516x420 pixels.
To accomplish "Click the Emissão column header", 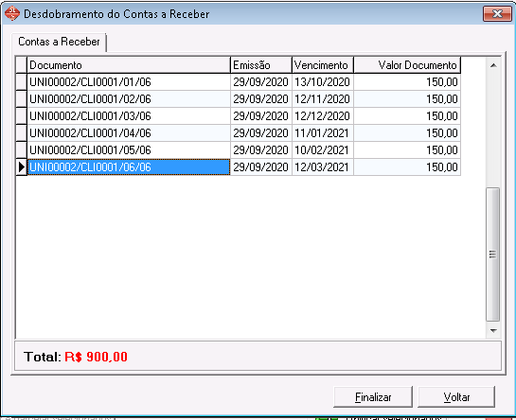I will click(x=261, y=65).
